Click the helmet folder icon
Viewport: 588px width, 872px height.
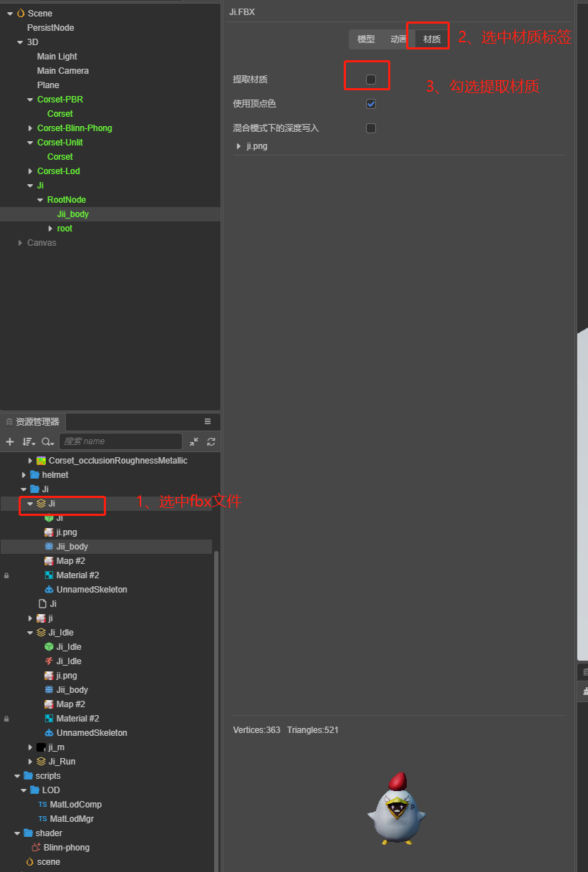(x=34, y=474)
